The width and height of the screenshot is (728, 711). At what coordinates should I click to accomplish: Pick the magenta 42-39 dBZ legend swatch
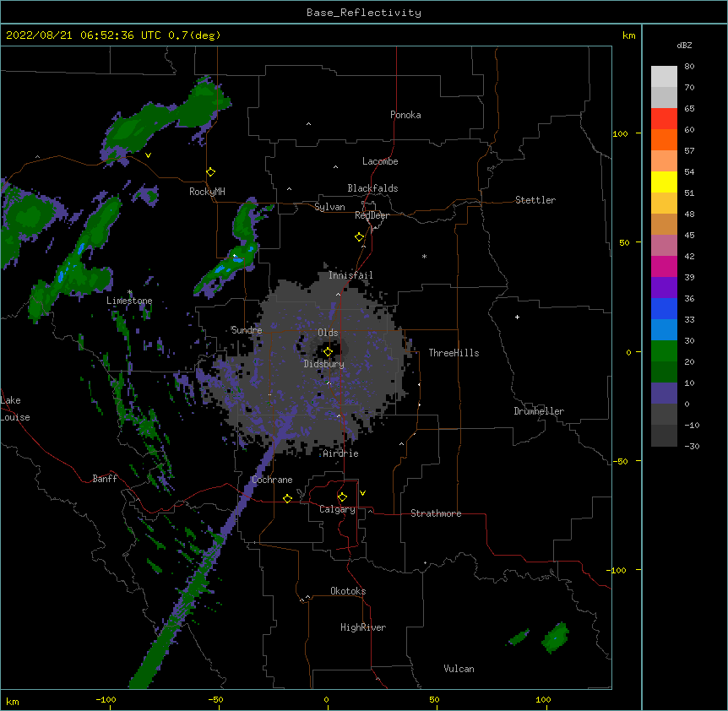point(664,266)
